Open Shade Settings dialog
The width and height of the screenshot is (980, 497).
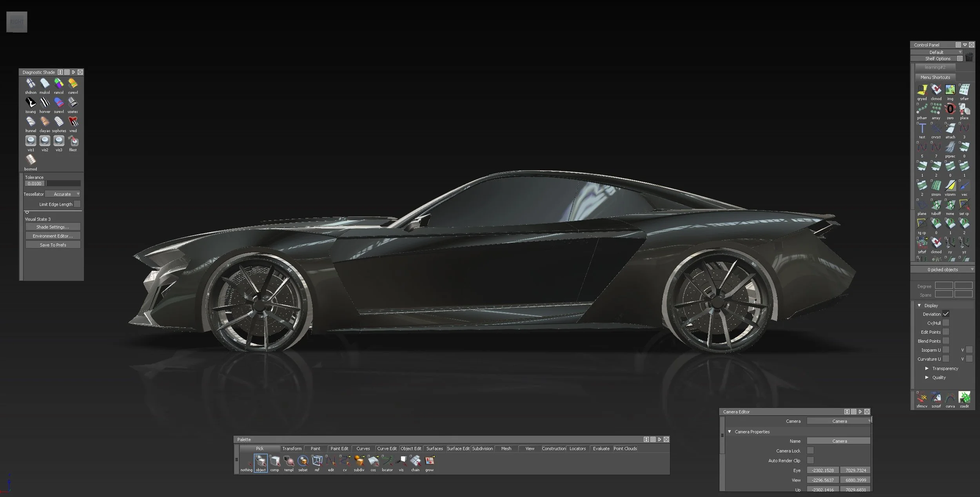coord(53,227)
